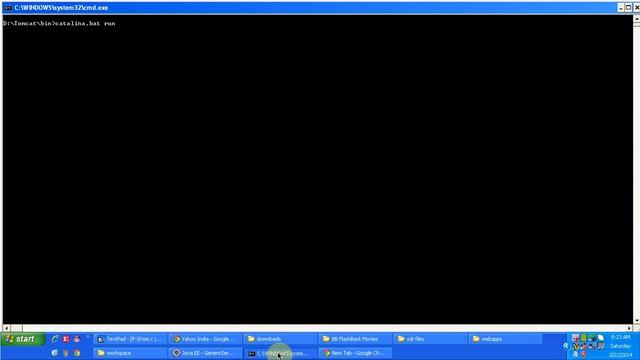The image size is (640, 360).
Task: Open the BB FlashBack Movies folder window
Action: pyautogui.click(x=355, y=339)
